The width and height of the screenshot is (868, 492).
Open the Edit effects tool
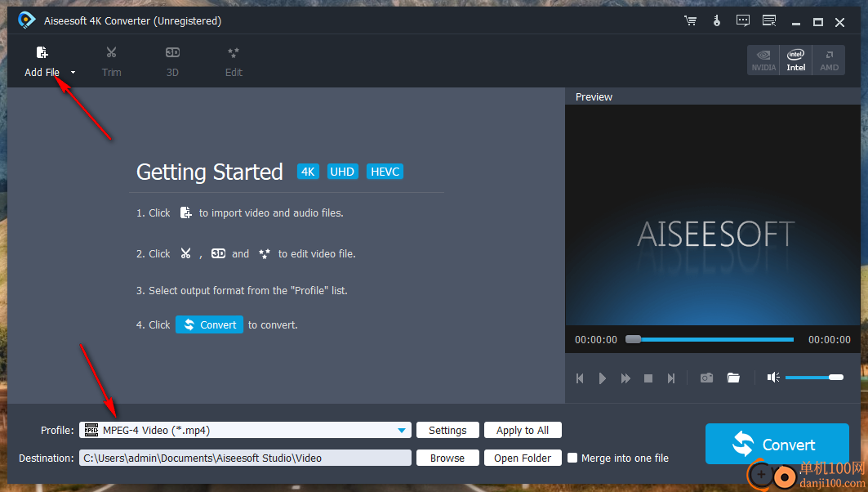[x=234, y=61]
